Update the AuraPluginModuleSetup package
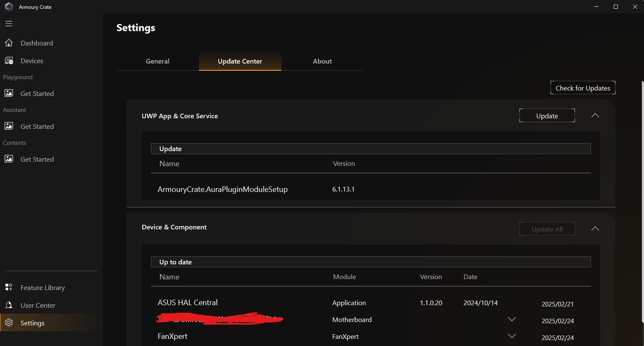Image resolution: width=644 pixels, height=346 pixels. (547, 115)
